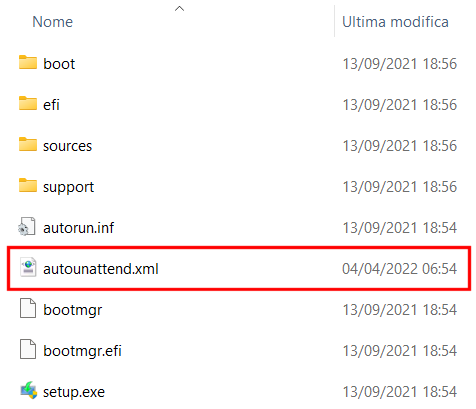
Task: Select the sources folder name
Action: pyautogui.click(x=67, y=146)
